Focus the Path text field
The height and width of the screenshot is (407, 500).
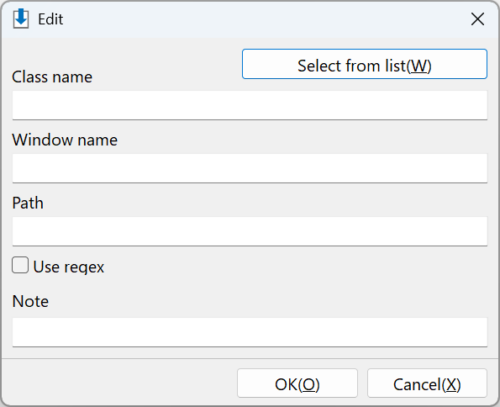[250, 231]
